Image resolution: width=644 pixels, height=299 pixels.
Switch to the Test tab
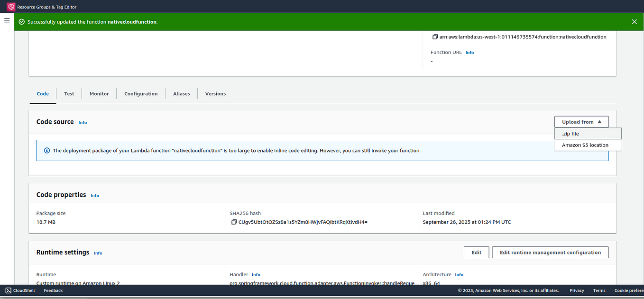(69, 93)
